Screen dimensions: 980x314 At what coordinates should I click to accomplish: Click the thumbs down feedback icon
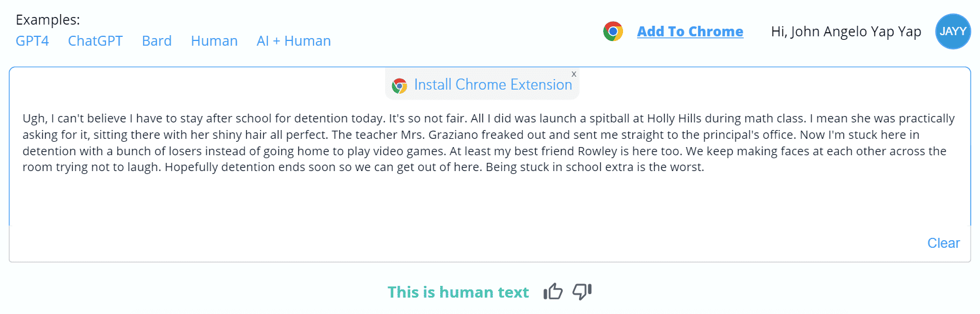tap(582, 291)
